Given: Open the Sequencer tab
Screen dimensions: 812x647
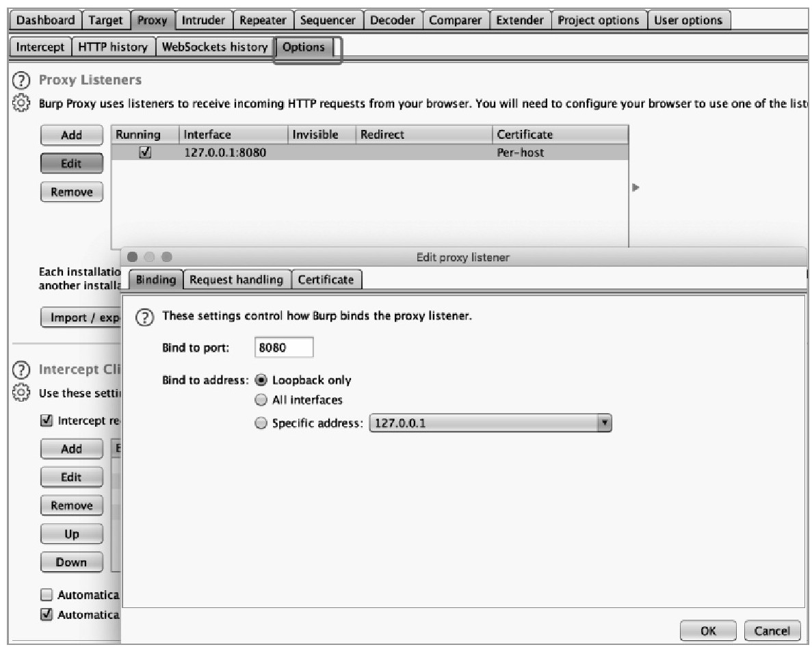Looking at the screenshot, I should 328,21.
